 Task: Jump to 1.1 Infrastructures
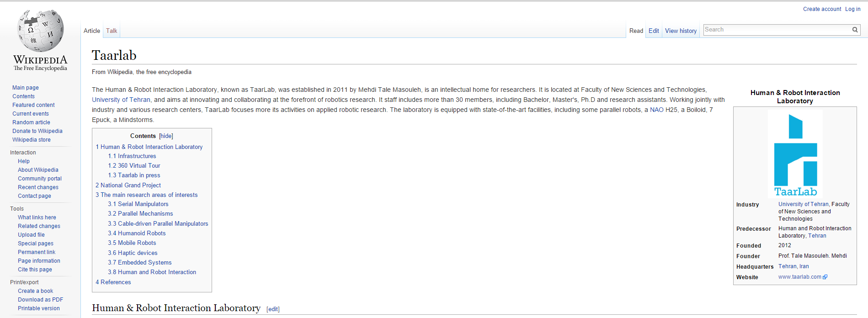click(x=132, y=156)
